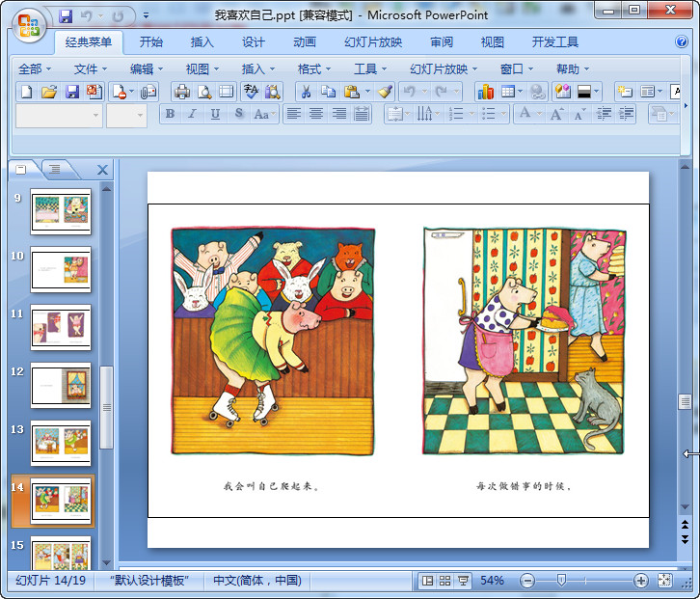Screen dimensions: 700x599
Task: Save via quick access toolbar icon
Action: tap(66, 16)
